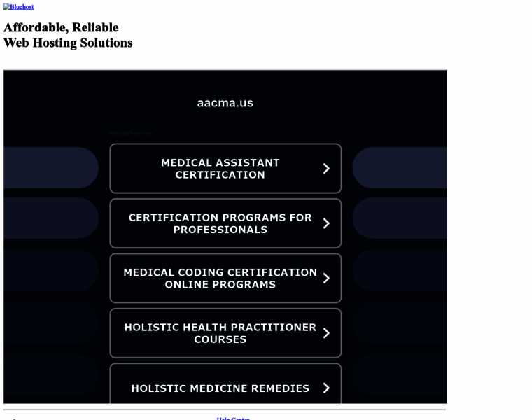Open Holistic Medicine Remedies result
The width and height of the screenshot is (532, 420).
[220, 388]
